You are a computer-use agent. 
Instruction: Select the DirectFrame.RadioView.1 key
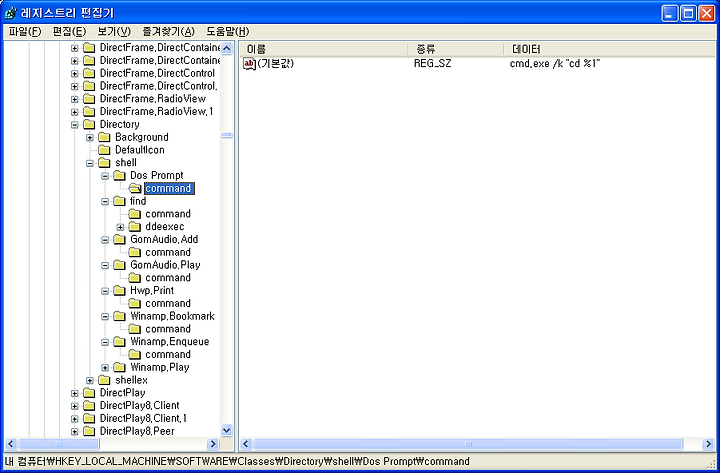(156, 112)
